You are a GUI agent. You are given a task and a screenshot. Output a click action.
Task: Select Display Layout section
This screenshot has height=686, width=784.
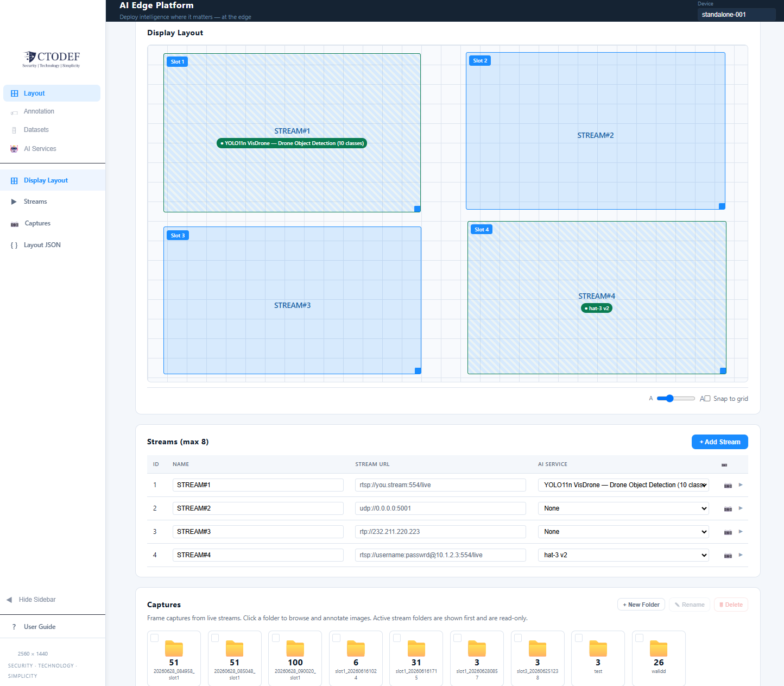53,180
